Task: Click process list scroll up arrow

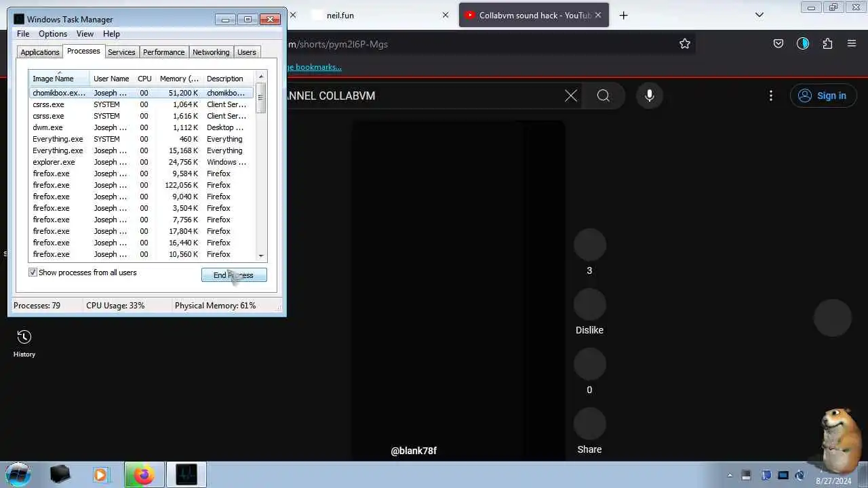Action: point(261,77)
